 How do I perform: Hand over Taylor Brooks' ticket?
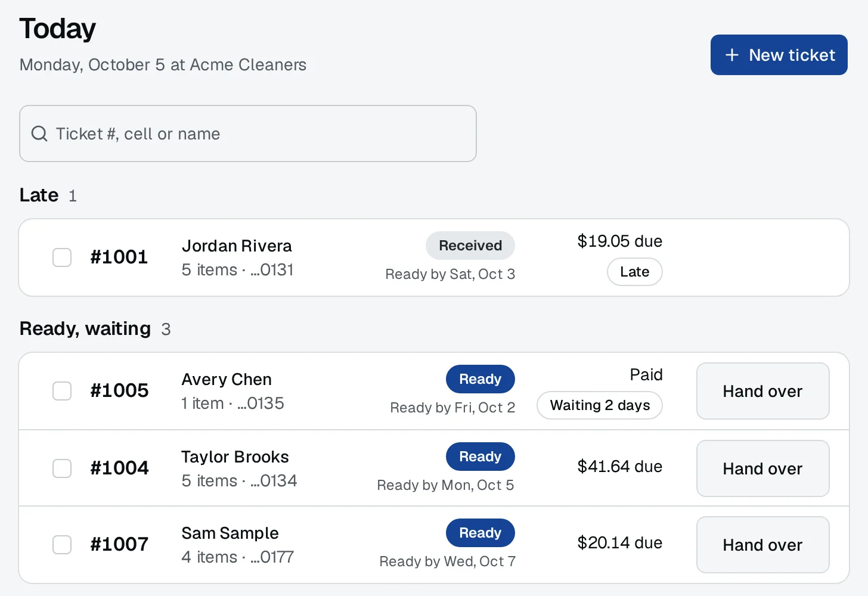(762, 468)
